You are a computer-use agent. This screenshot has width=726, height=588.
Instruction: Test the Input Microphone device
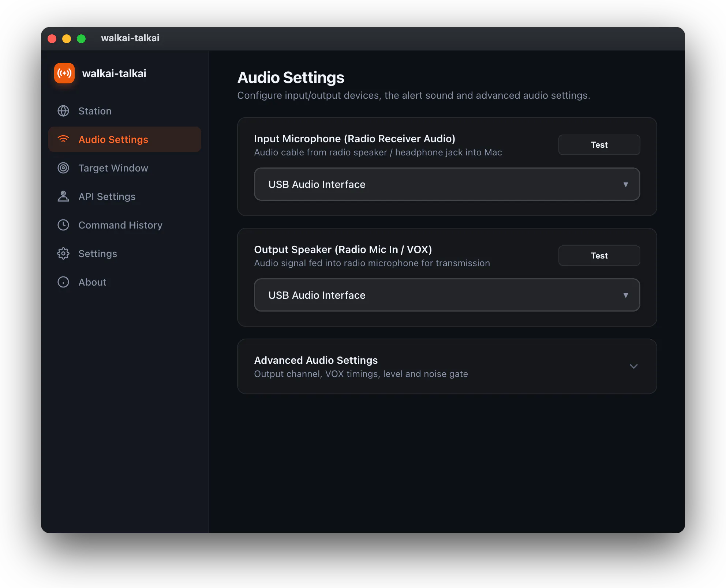click(599, 145)
